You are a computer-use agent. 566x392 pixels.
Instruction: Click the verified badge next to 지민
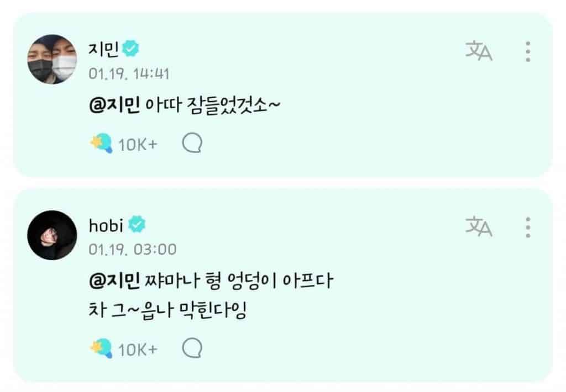coord(130,50)
